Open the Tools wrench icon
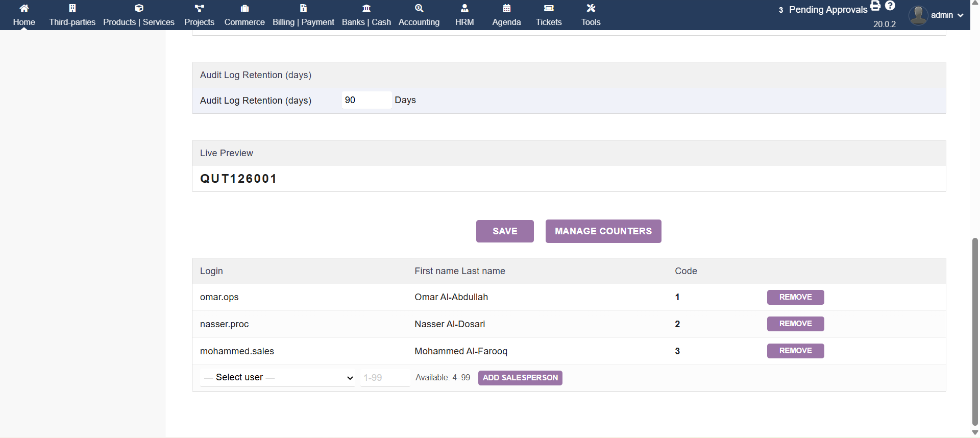Image resolution: width=980 pixels, height=438 pixels. pos(591,8)
